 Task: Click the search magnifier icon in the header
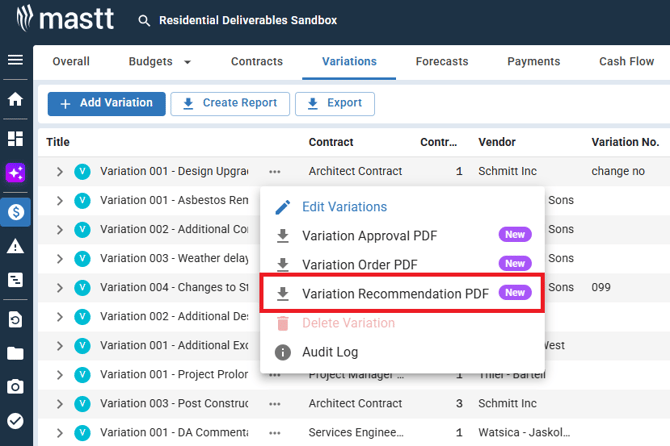pyautogui.click(x=144, y=21)
